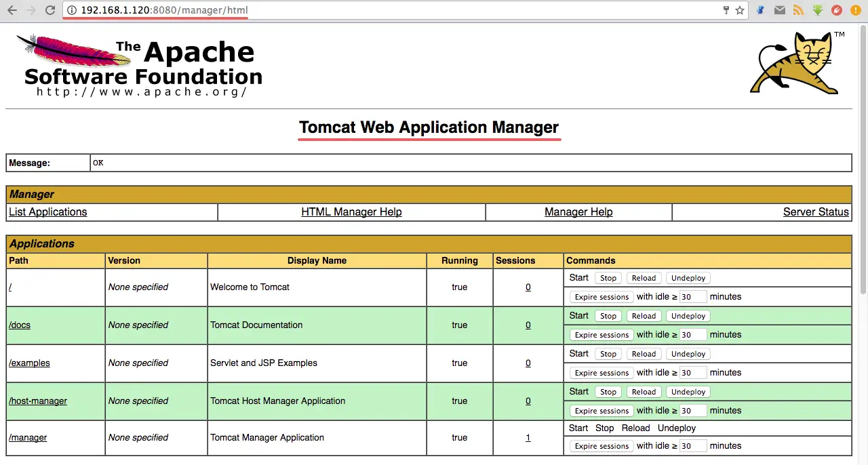Viewport: 868px width, 465px height.
Task: Select the "Tomcat Host Manager Application" display name
Action: (278, 401)
